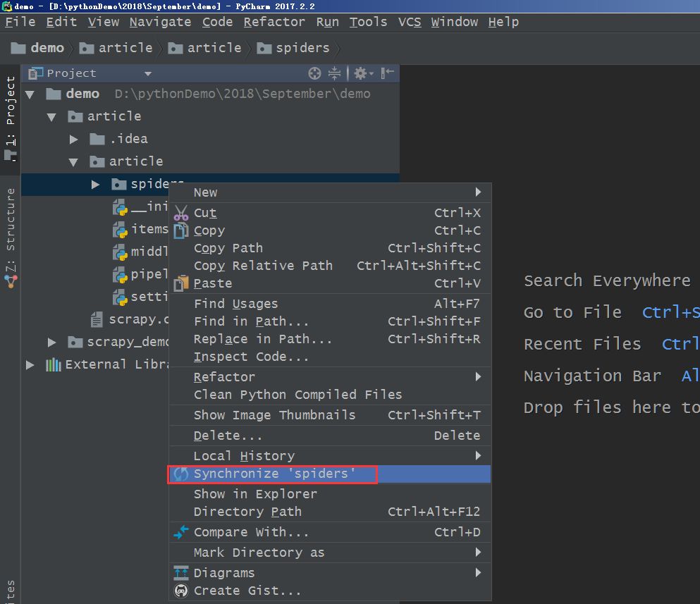Click the Synchronize refresh icon

180,474
